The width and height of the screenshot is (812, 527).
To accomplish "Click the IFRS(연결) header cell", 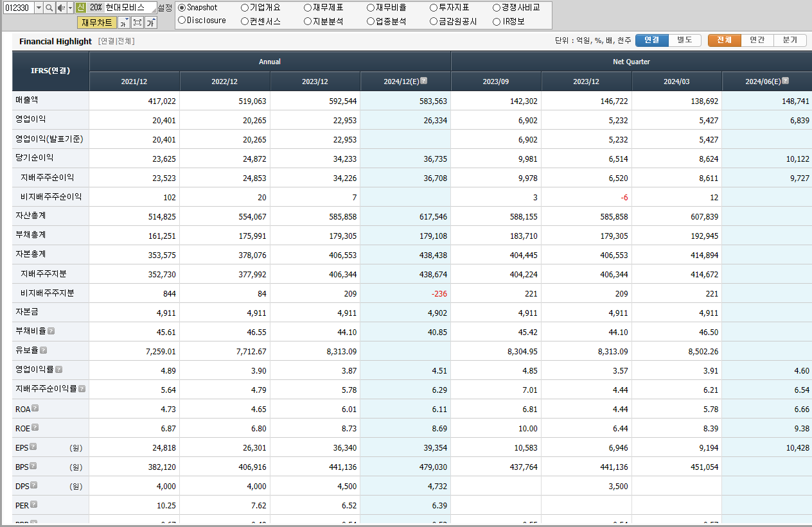I will coord(51,71).
